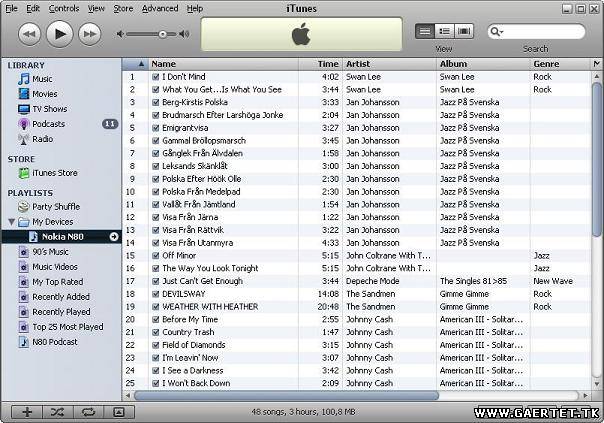Open the Advanced menu

pos(159,8)
